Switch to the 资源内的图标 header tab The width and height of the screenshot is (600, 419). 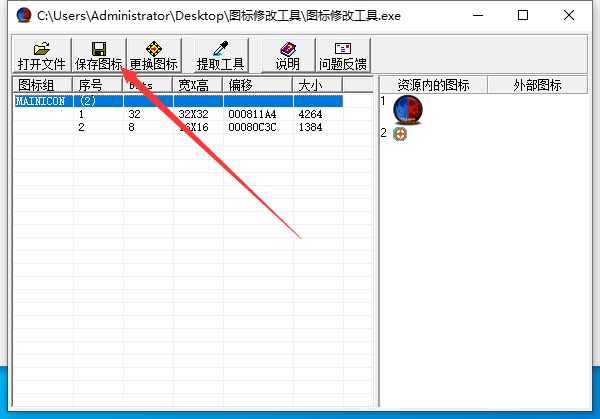point(432,85)
